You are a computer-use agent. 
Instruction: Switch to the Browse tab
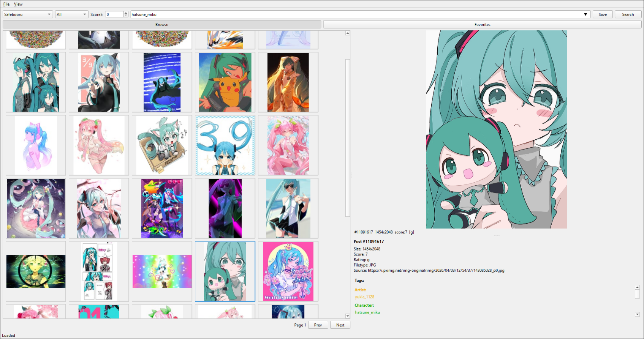point(162,25)
